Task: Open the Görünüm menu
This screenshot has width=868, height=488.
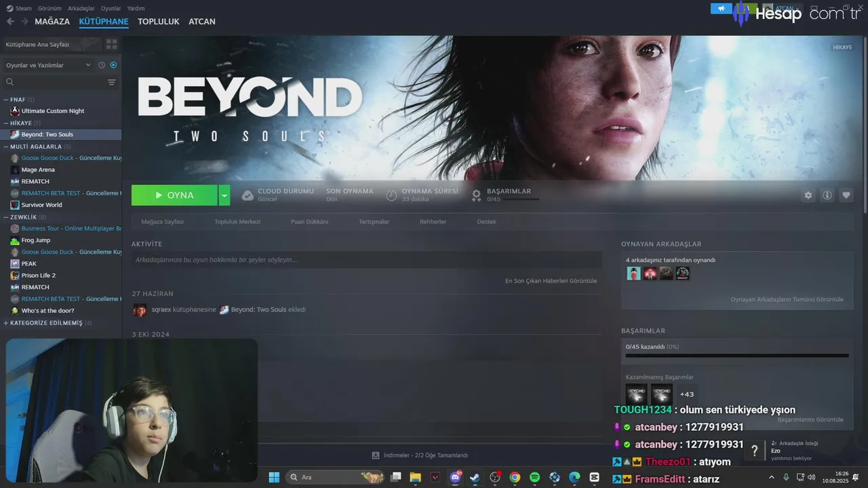Action: coord(50,8)
